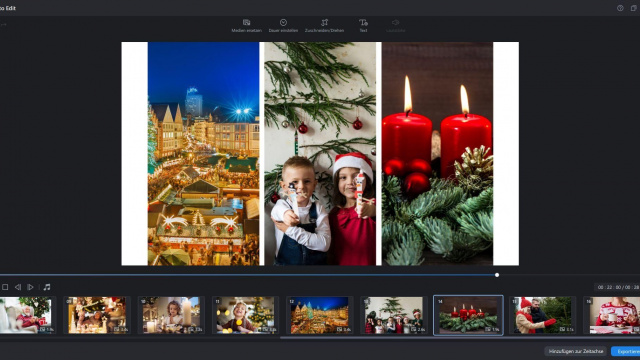Click the blue Exportieren button
This screenshot has width=640, height=360.
tap(626, 351)
